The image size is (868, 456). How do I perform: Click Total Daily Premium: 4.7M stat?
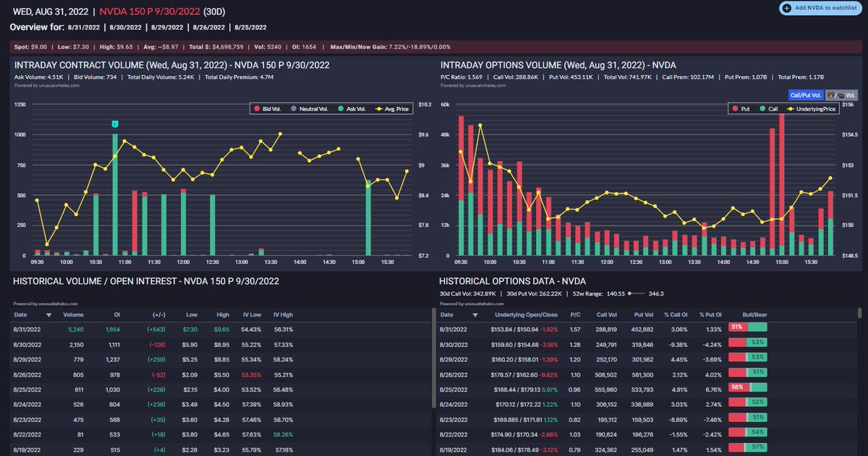[x=237, y=76]
